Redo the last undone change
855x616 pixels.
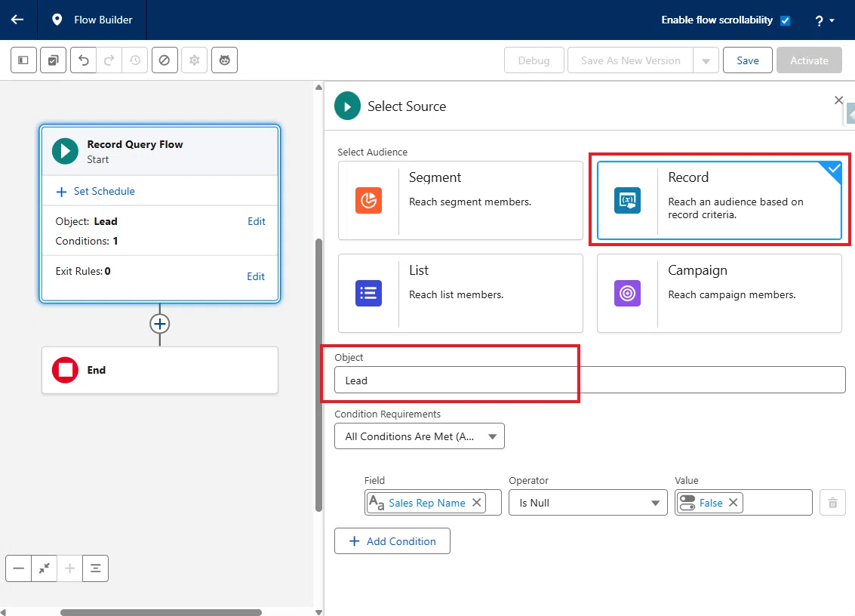109,60
